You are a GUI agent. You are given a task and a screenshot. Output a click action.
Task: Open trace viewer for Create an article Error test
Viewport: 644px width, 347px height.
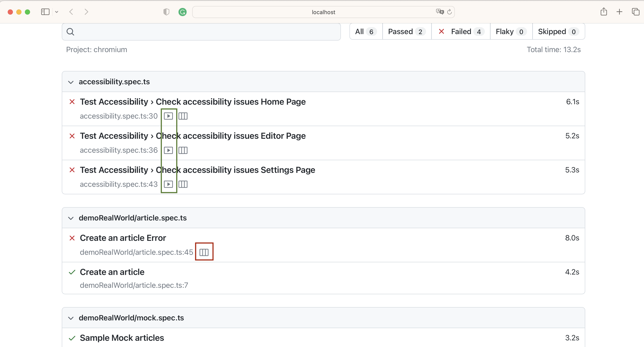pos(204,252)
